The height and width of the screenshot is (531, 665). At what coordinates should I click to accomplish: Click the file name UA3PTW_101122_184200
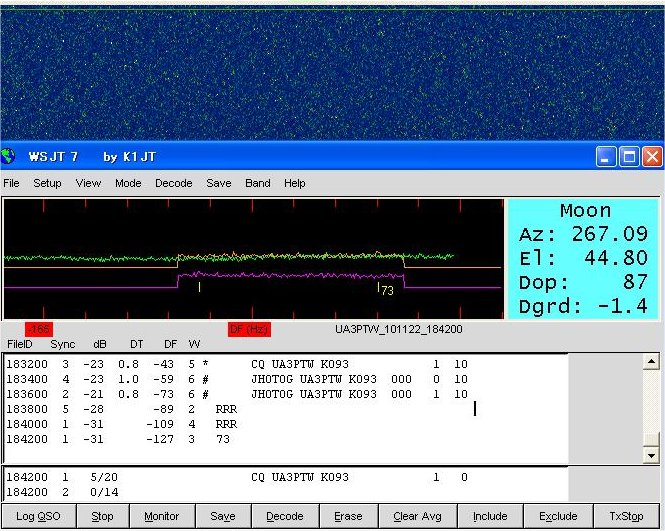pos(399,330)
